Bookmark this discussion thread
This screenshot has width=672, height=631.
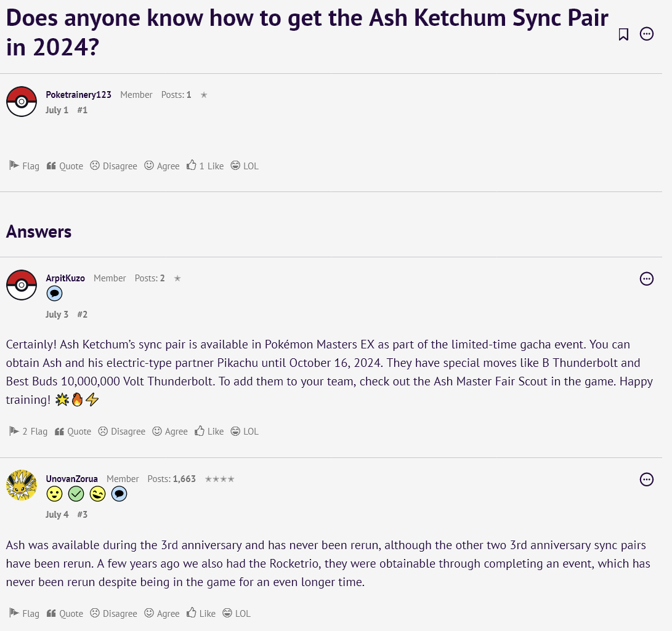coord(623,34)
